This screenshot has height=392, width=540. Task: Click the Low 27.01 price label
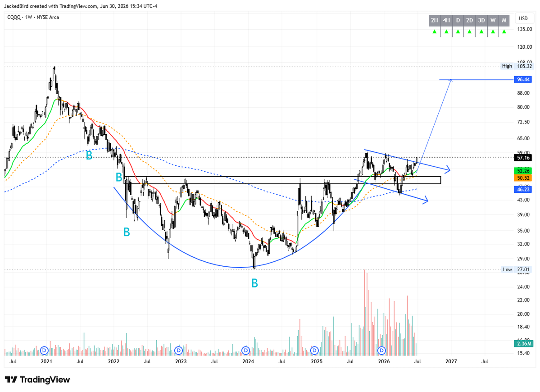tap(517, 269)
